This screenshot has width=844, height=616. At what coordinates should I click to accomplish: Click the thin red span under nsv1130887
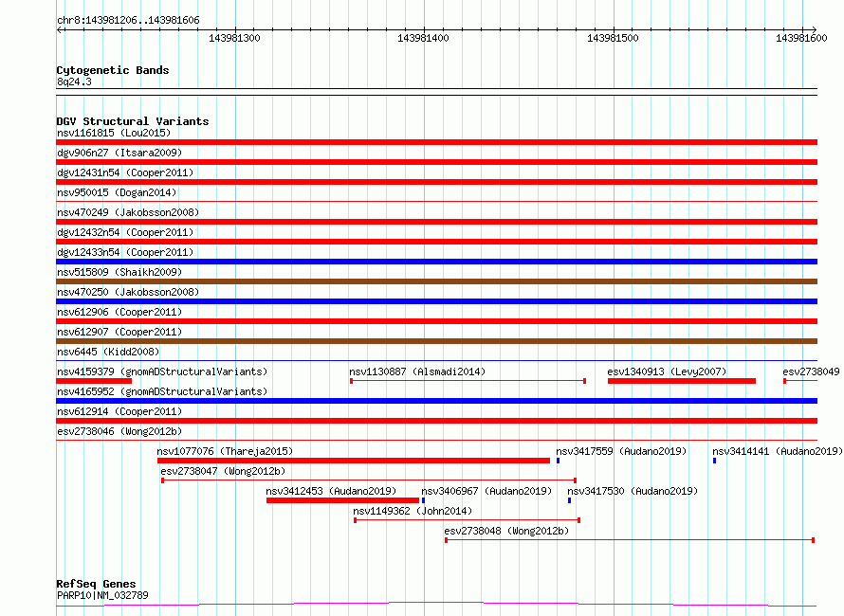(x=468, y=381)
